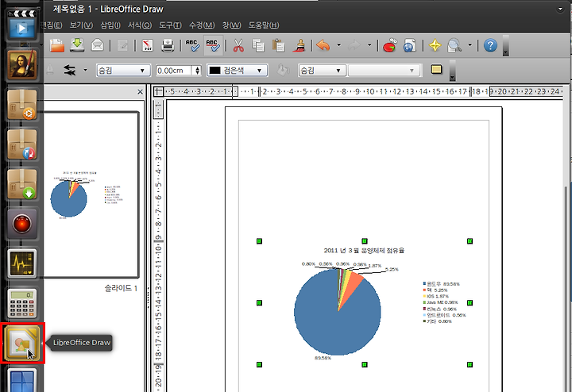Click the LibreOffice Draw dock icon

click(22, 343)
